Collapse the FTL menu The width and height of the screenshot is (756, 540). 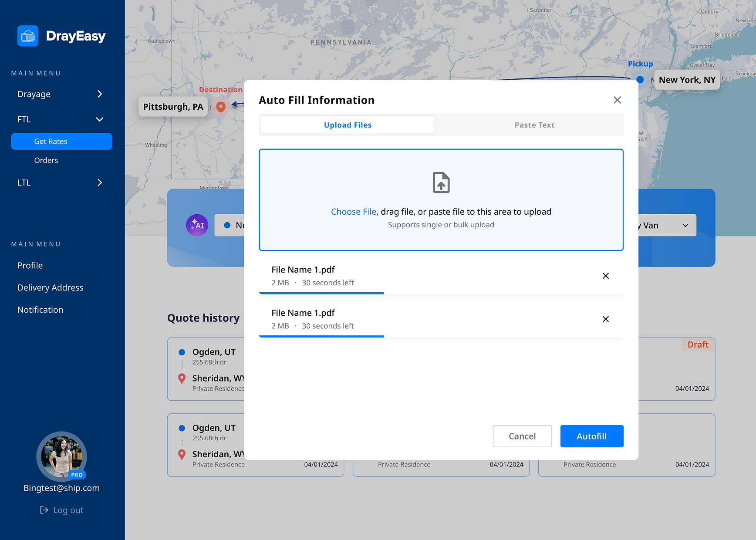click(x=99, y=119)
